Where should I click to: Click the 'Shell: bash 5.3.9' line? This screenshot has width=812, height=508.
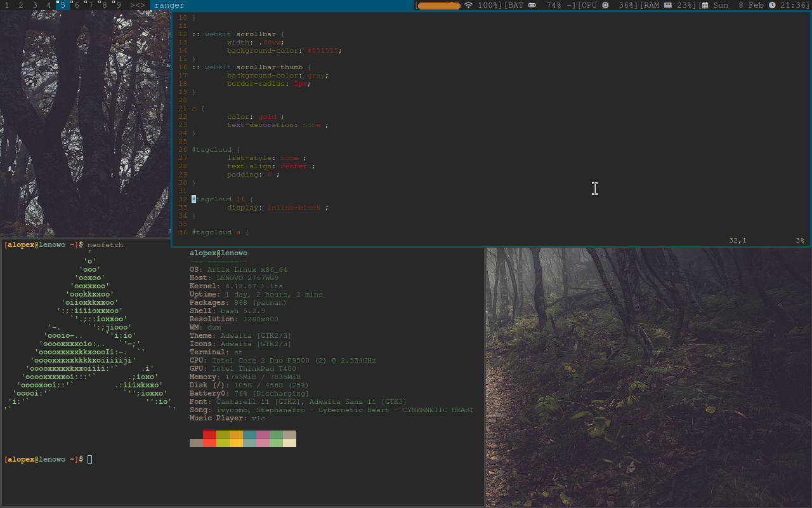[x=227, y=311]
